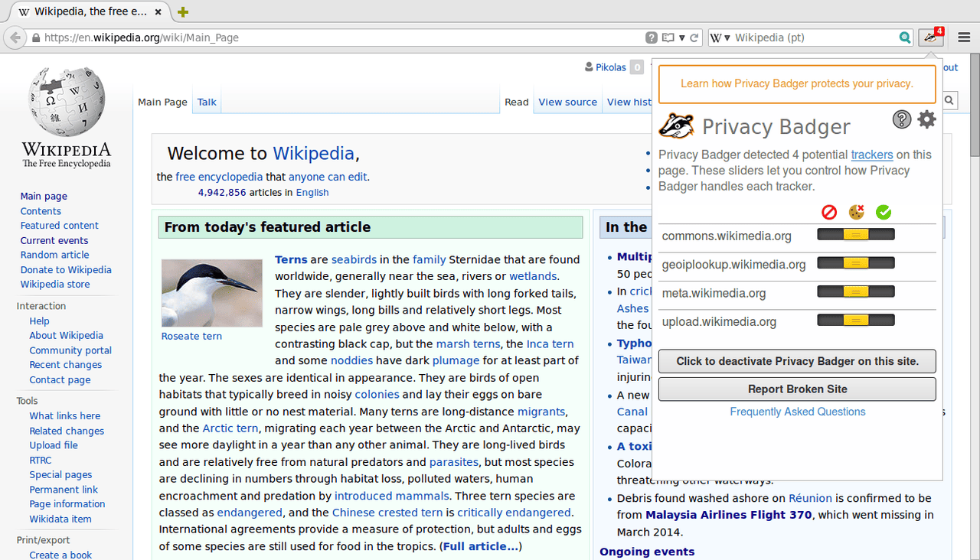The width and height of the screenshot is (980, 560).
Task: Open the search bar magnifier dropdown
Action: coord(904,36)
